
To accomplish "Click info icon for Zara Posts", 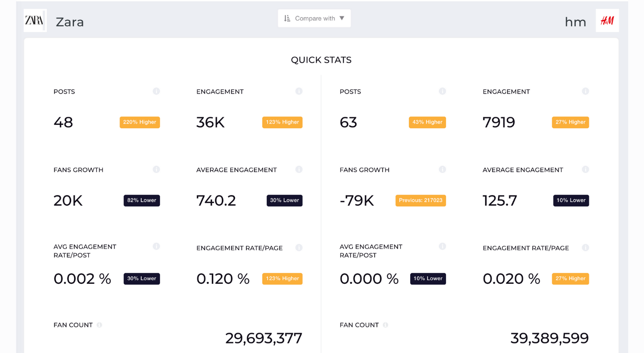I will coord(156,91).
